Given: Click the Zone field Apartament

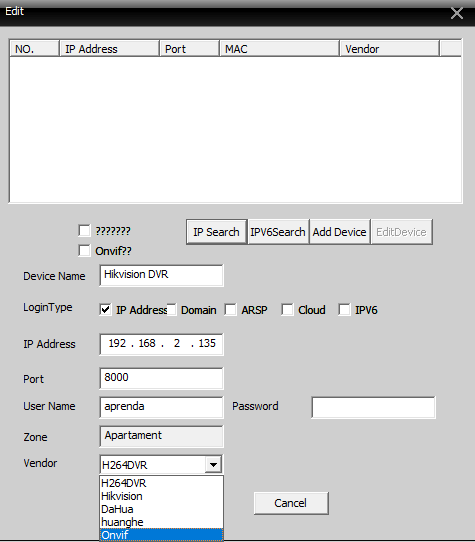Looking at the screenshot, I should point(161,437).
